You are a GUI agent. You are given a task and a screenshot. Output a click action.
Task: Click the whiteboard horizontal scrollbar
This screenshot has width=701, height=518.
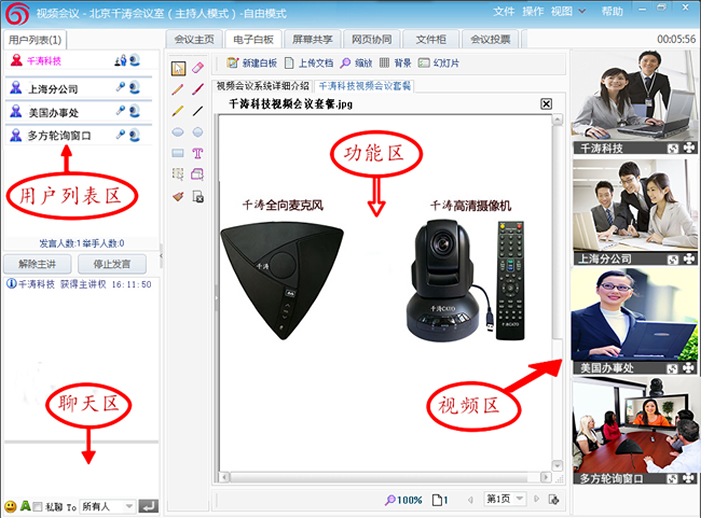(x=386, y=477)
